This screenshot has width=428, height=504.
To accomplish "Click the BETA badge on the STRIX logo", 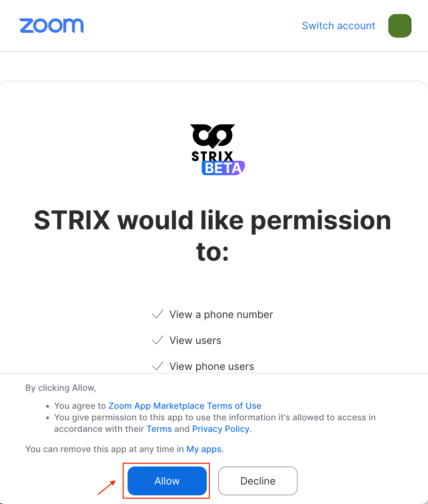I will (223, 168).
